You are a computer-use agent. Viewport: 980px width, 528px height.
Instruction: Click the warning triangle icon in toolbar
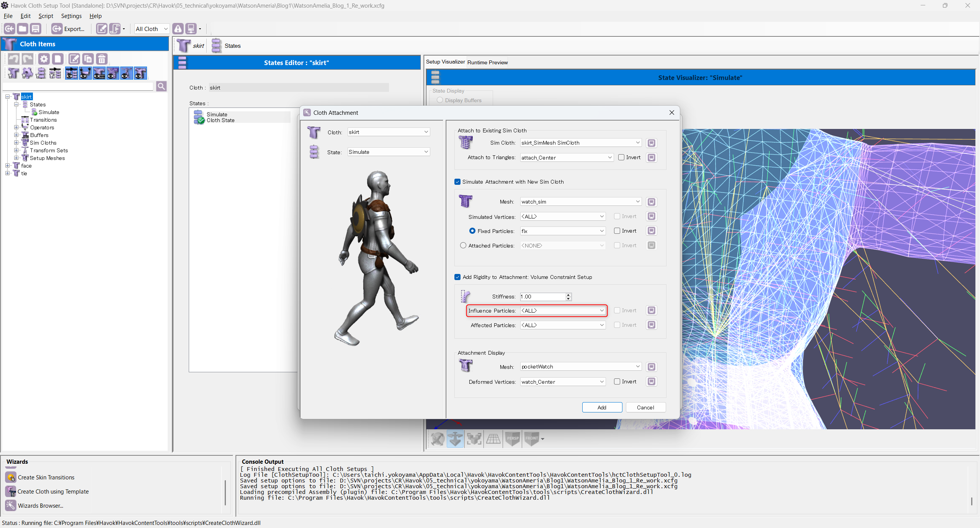[x=178, y=29]
